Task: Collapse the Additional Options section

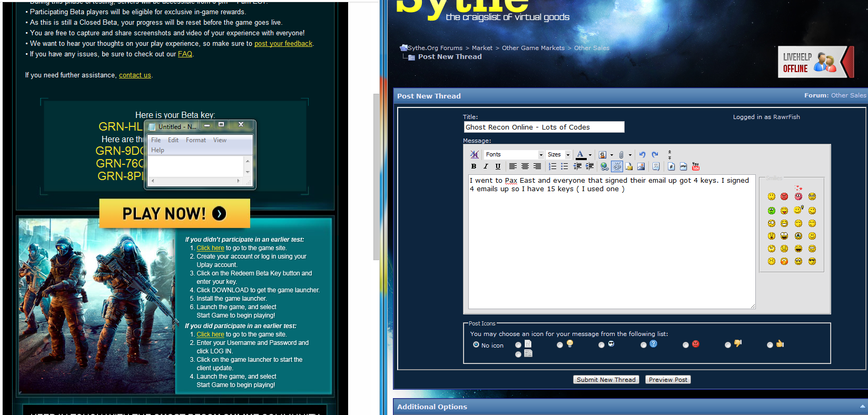Action: [862, 407]
